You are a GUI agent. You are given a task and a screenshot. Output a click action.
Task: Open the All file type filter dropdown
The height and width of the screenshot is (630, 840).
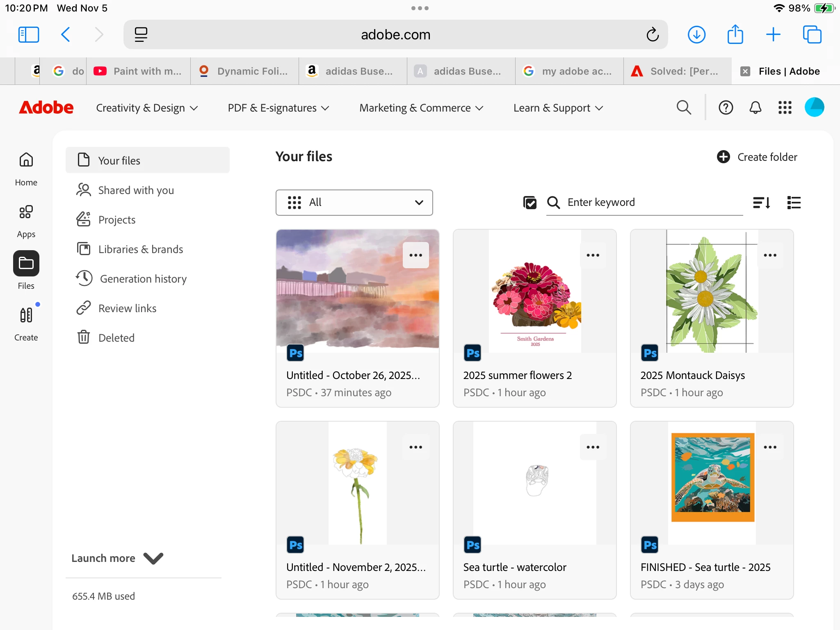tap(354, 202)
